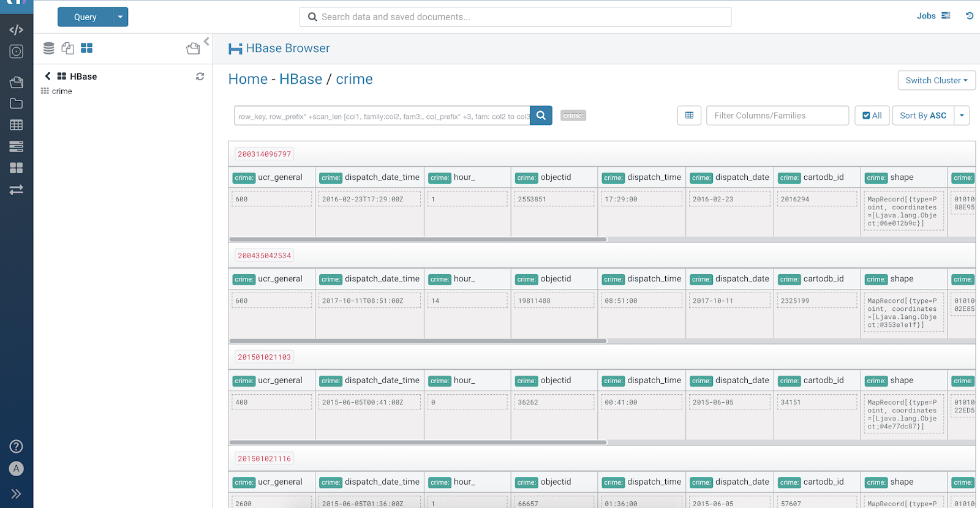Open the dashboard circle icon in sidebar
The width and height of the screenshot is (980, 508).
point(17,51)
